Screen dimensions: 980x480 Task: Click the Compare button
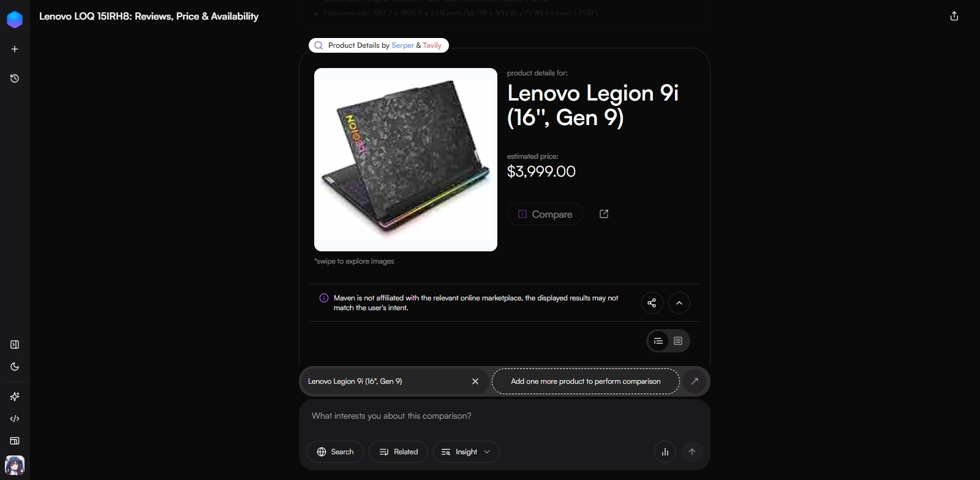545,214
